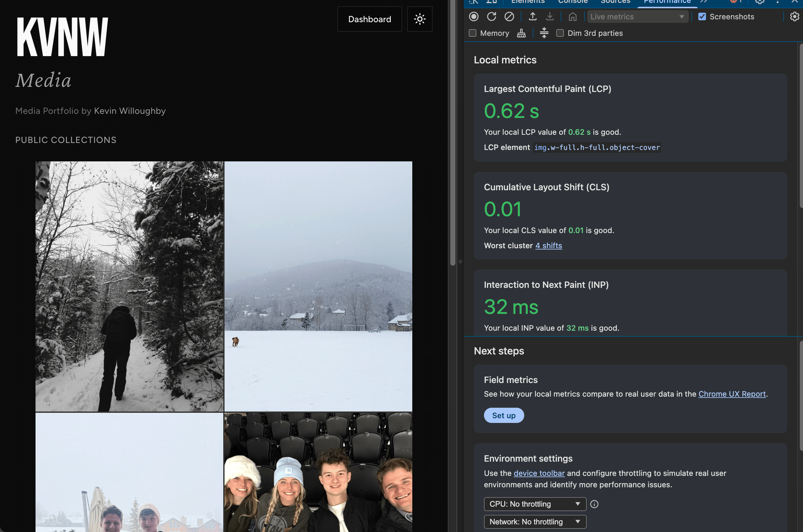
Task: Go to the performance landing home icon
Action: (572, 16)
